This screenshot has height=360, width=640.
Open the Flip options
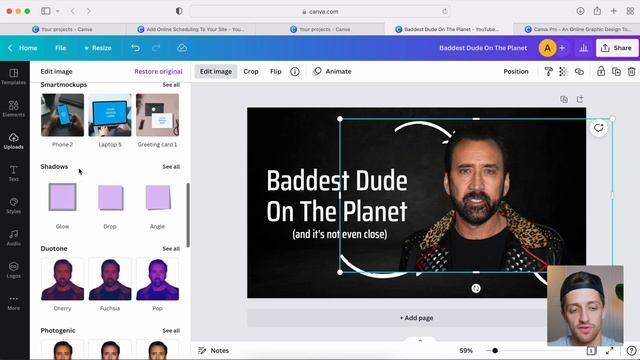click(276, 71)
